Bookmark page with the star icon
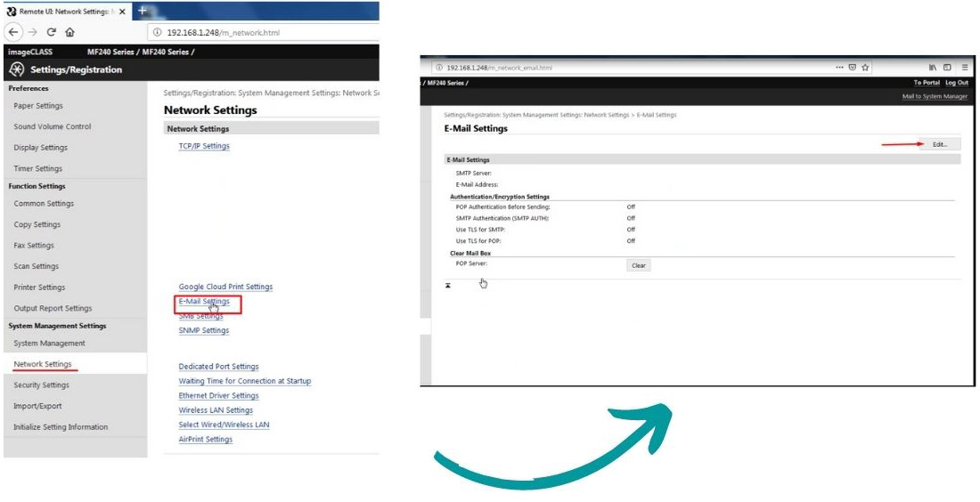Screen dimensions: 980x502 pos(865,68)
